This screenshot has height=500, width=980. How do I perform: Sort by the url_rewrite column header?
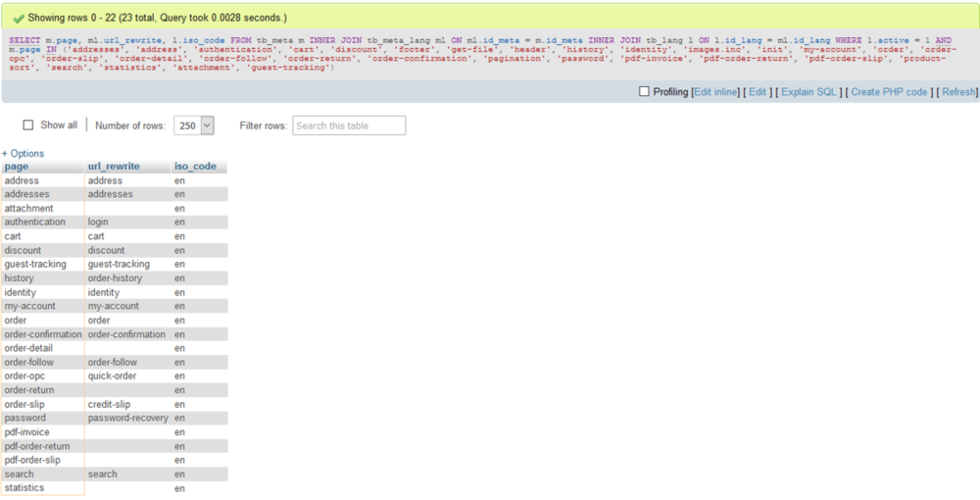[114, 167]
